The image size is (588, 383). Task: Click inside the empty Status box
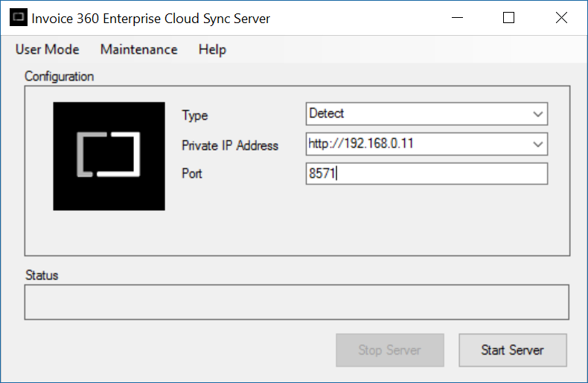tap(297, 303)
